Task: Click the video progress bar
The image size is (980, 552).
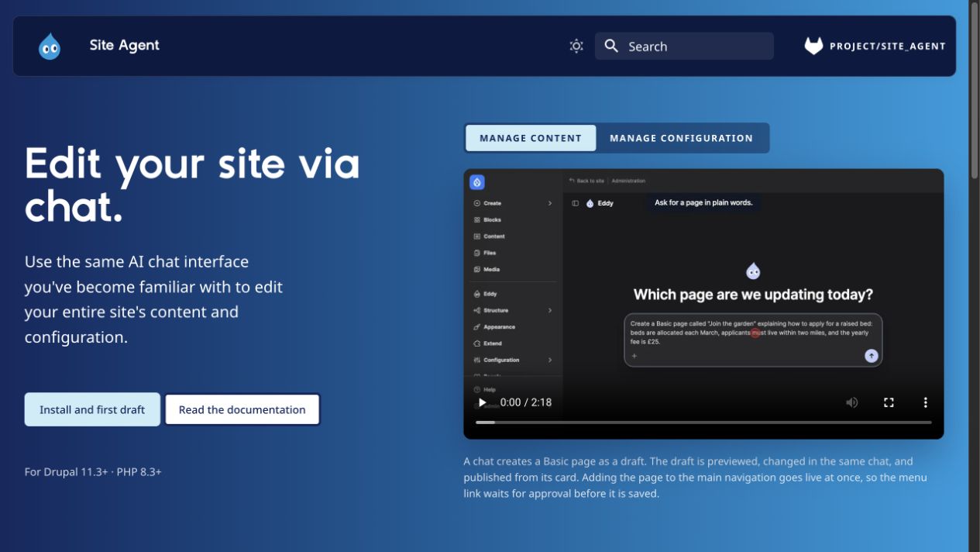Action: 703,423
